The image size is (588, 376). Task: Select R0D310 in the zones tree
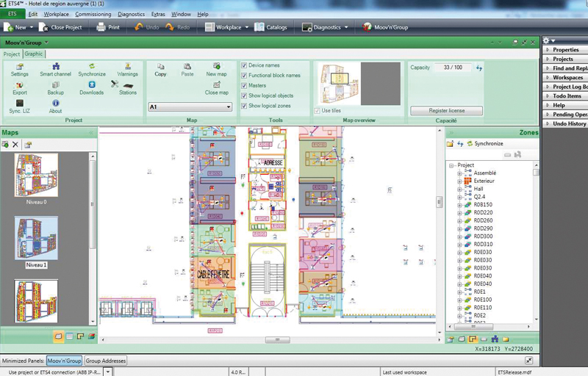pyautogui.click(x=483, y=244)
